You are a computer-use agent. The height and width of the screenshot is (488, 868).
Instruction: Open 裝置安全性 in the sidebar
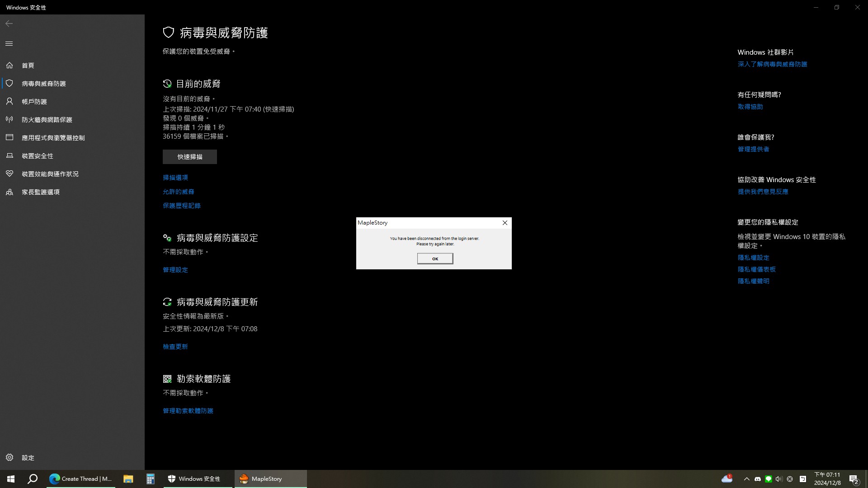point(72,156)
